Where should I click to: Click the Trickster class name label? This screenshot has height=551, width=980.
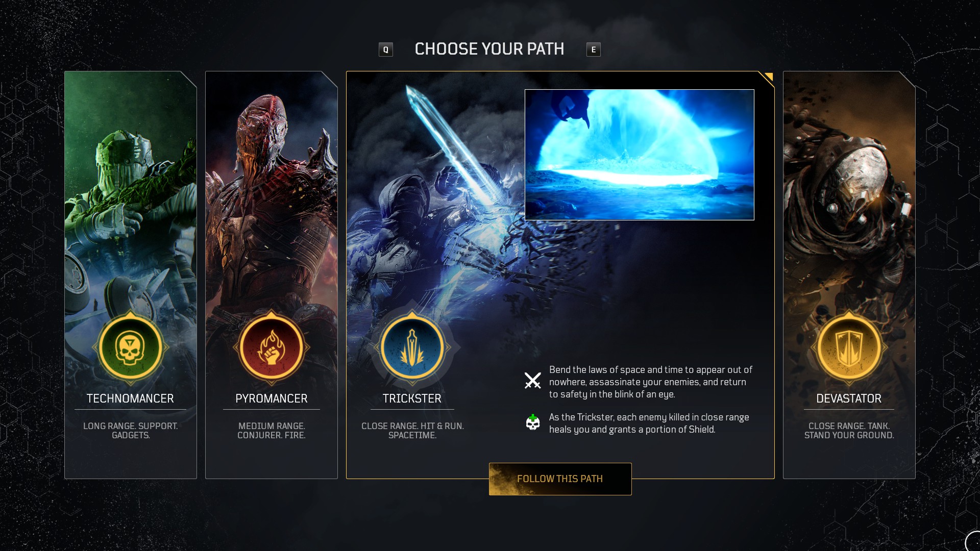click(412, 399)
